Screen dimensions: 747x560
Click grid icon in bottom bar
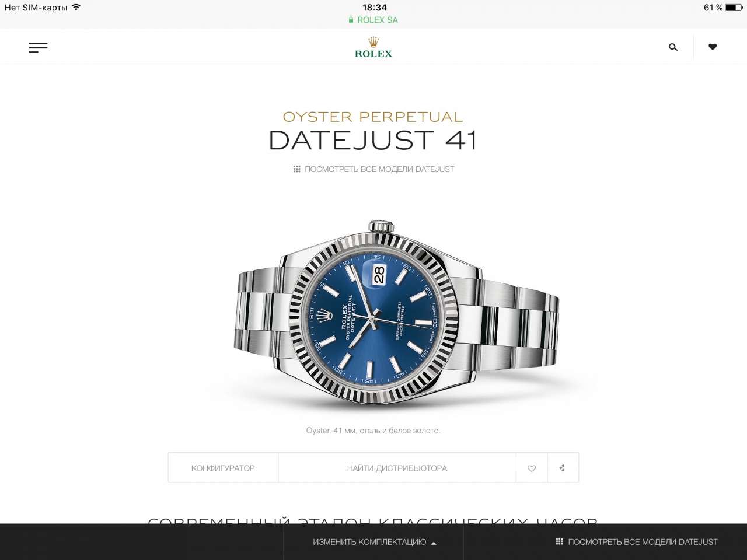pos(559,541)
